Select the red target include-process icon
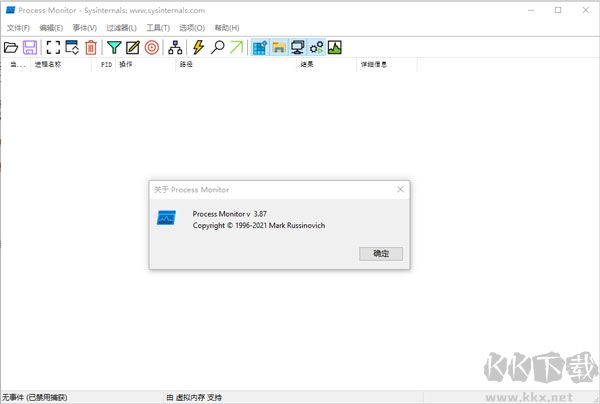This screenshot has height=404, width=600. coord(152,47)
